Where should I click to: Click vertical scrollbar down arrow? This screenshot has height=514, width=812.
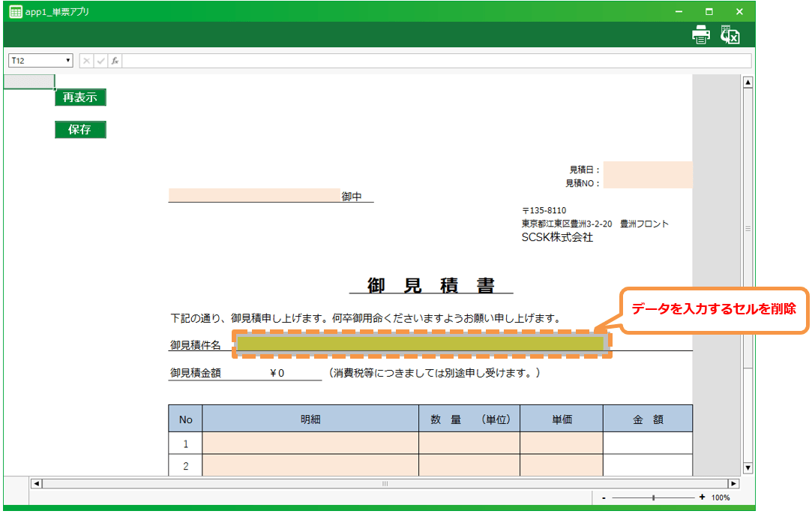(x=747, y=467)
